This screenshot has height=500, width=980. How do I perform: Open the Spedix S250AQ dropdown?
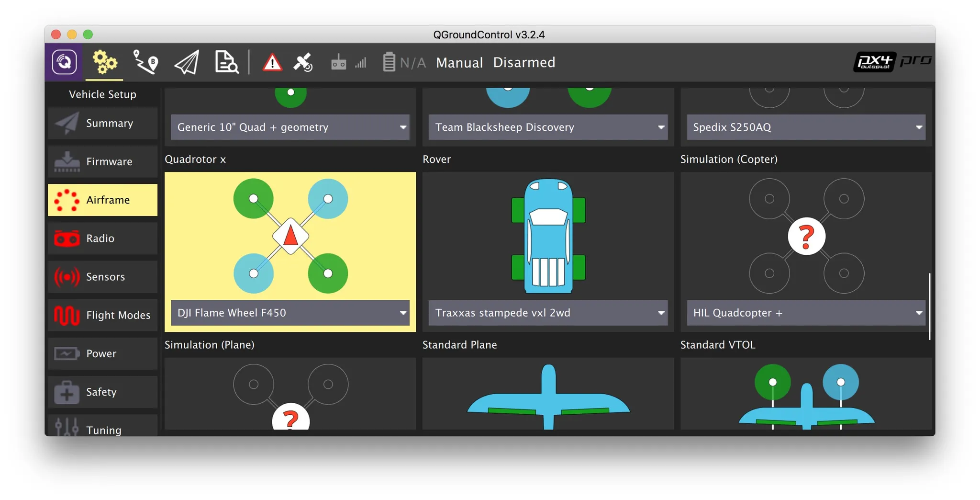coord(806,127)
